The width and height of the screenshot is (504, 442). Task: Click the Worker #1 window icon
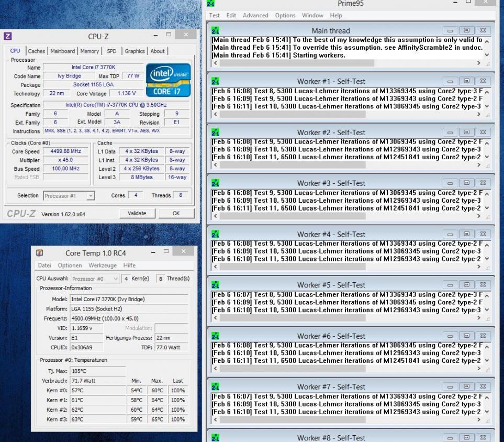tap(215, 81)
